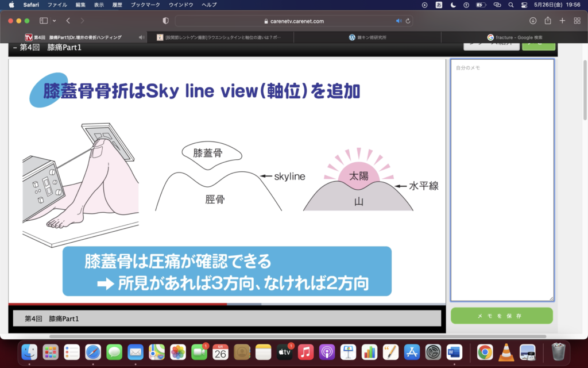The width and height of the screenshot is (588, 368).
Task: Click the new tab plus icon
Action: coord(562,21)
